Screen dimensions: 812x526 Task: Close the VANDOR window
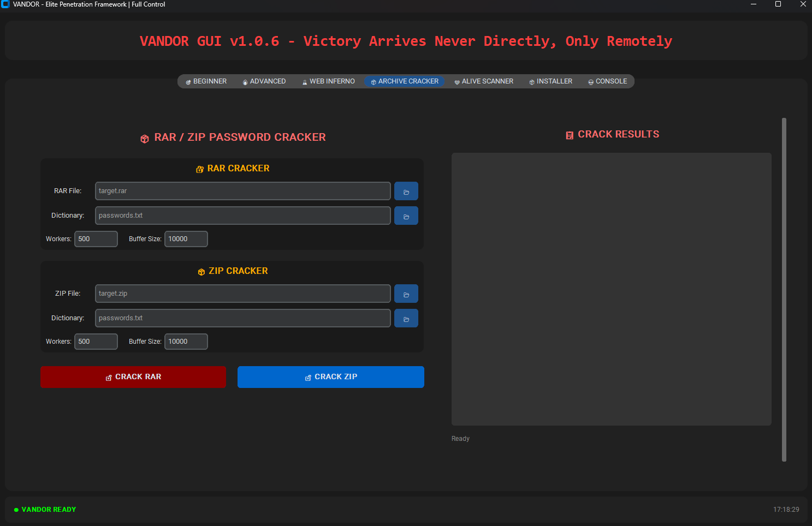[x=803, y=4]
